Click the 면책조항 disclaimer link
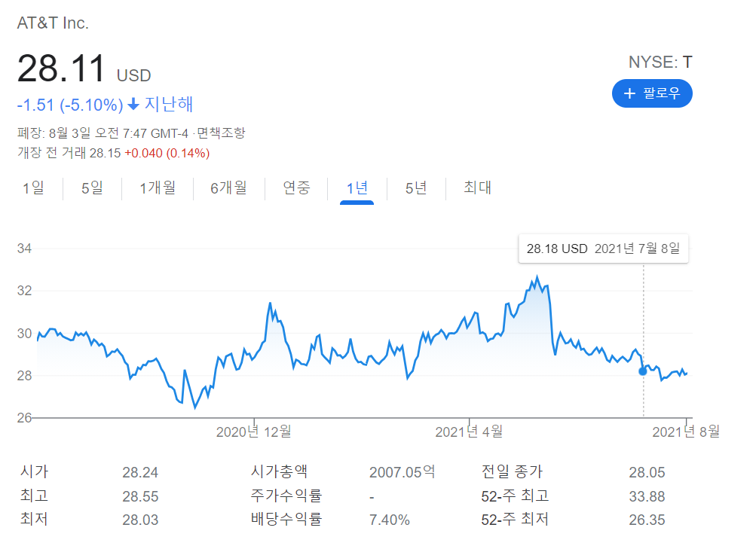 [x=222, y=133]
